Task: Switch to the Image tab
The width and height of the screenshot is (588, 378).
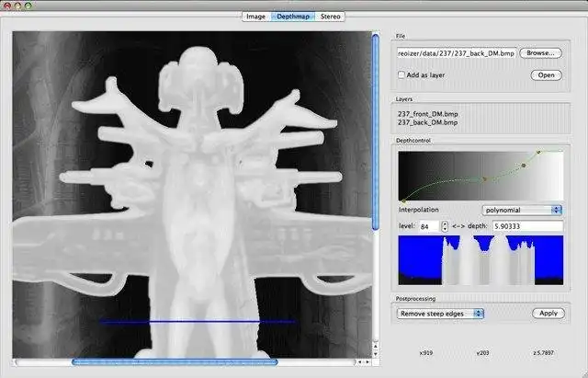Action: [255, 17]
